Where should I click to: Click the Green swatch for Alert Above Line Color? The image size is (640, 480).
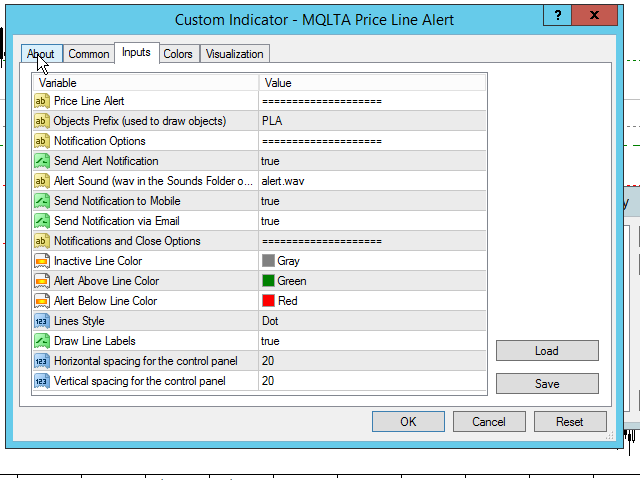point(268,280)
